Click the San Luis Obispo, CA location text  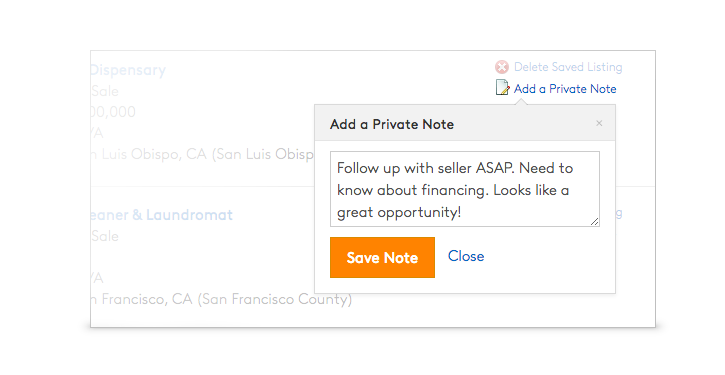(203, 154)
